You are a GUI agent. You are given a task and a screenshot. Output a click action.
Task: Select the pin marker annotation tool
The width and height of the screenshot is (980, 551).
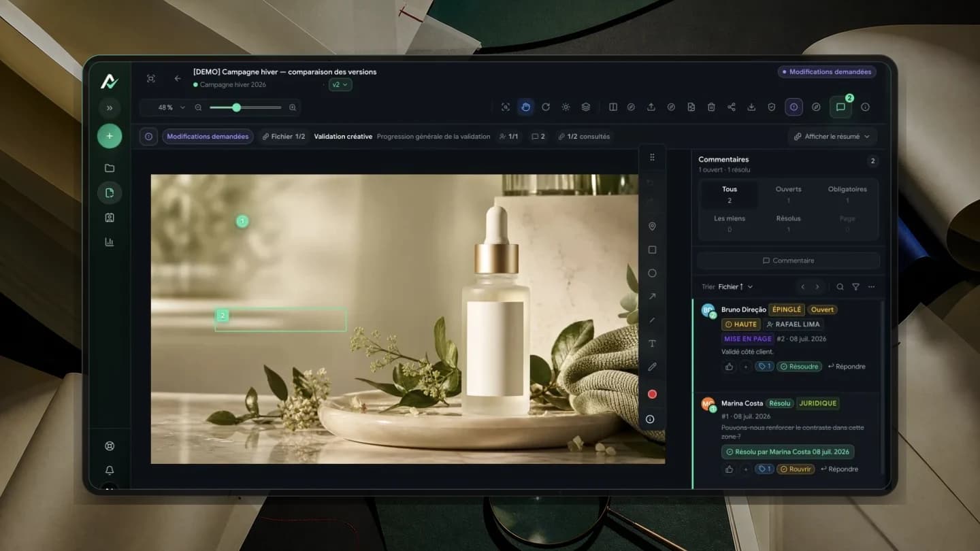pos(652,227)
